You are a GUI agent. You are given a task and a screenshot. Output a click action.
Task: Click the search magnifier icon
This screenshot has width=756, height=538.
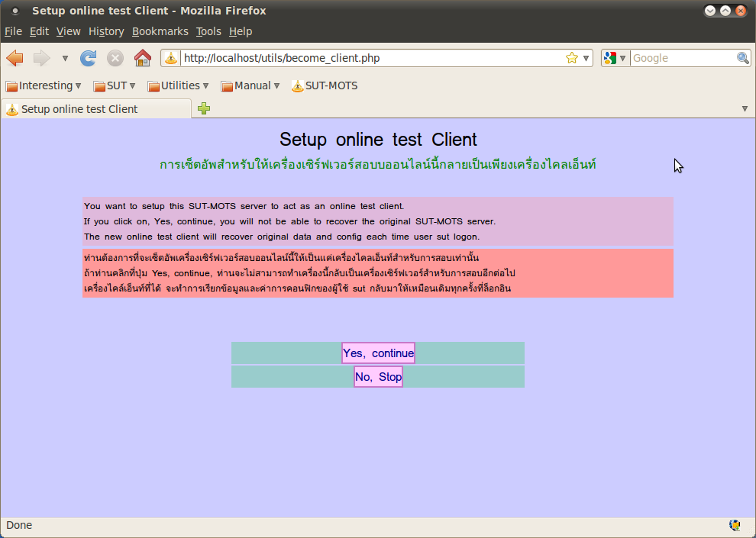point(743,58)
